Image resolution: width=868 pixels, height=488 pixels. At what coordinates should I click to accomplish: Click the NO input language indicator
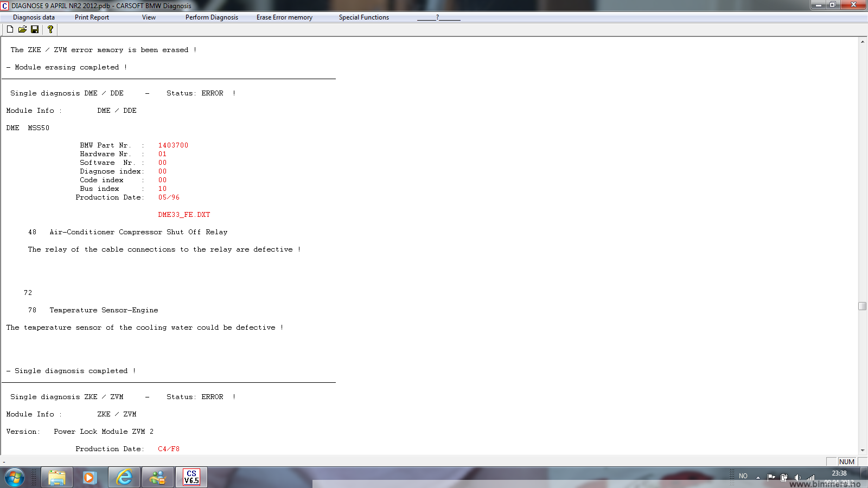pyautogui.click(x=743, y=476)
